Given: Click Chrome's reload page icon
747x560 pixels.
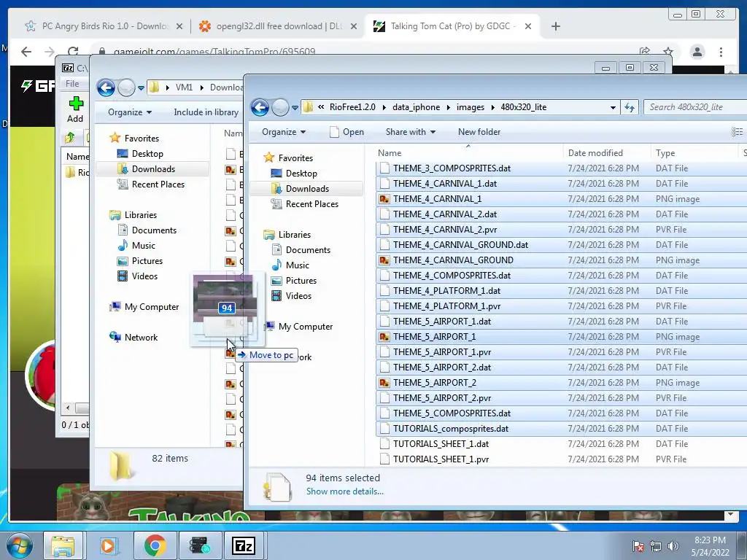Looking at the screenshot, I should click(73, 52).
